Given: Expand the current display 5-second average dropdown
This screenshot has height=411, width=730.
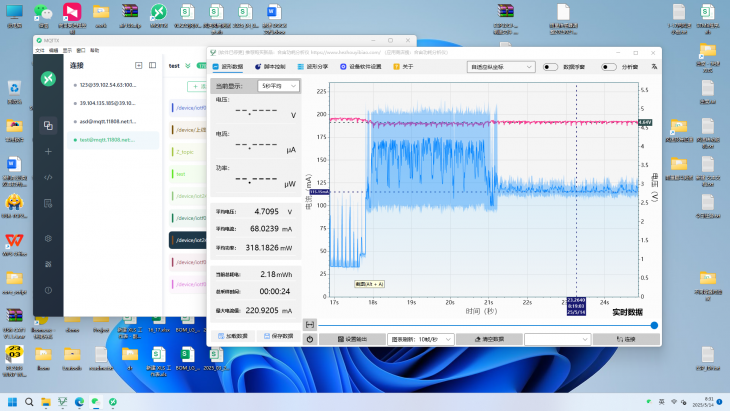Looking at the screenshot, I should (278, 86).
